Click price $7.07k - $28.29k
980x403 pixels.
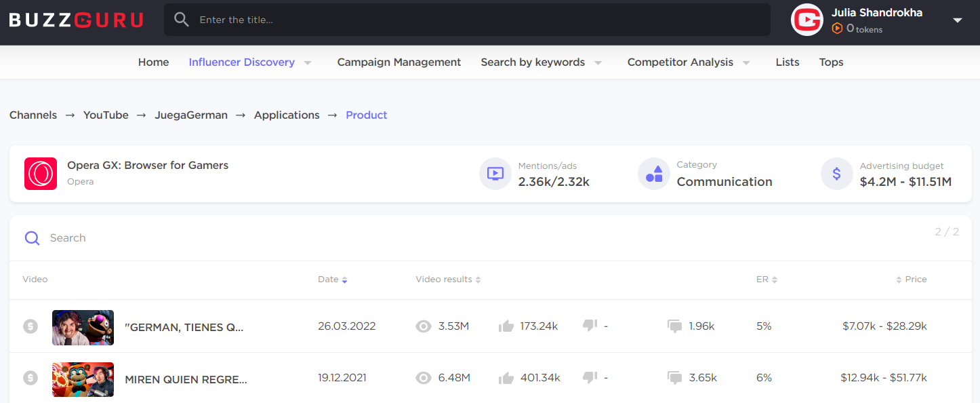click(x=884, y=326)
